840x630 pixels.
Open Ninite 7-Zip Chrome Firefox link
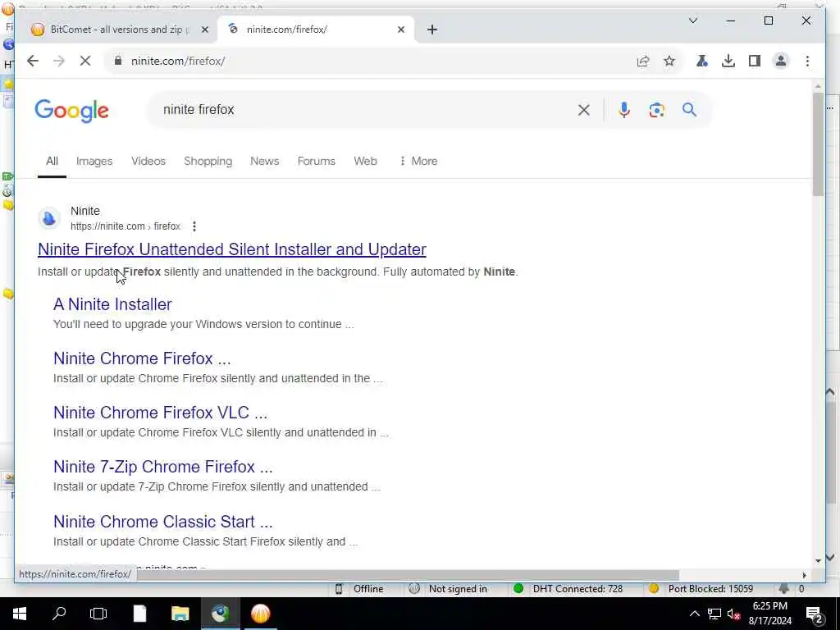tap(163, 467)
